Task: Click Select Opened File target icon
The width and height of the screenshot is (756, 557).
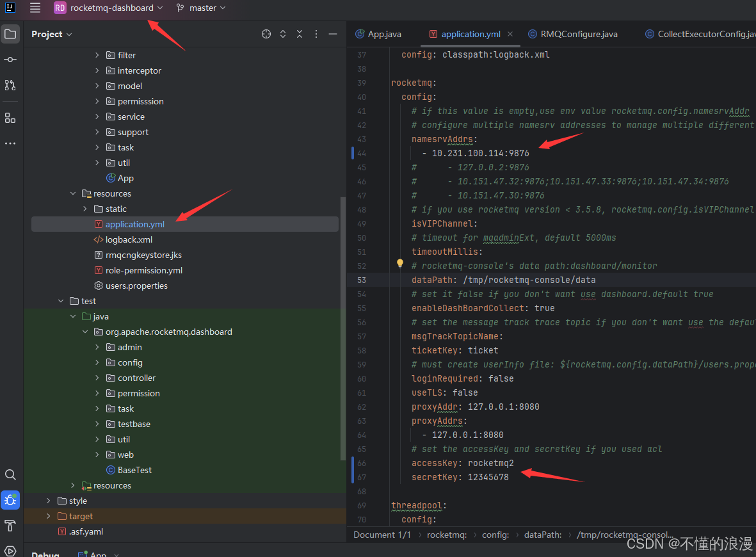Action: (x=266, y=34)
